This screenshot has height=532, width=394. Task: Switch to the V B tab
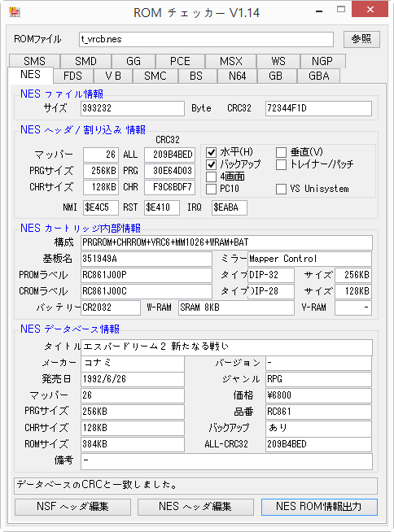pyautogui.click(x=113, y=76)
